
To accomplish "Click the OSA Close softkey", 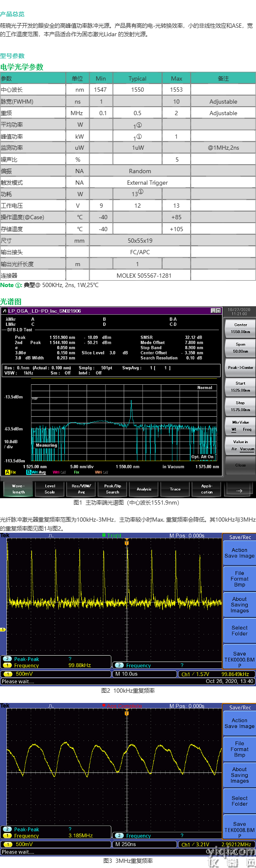I will coord(240,465).
